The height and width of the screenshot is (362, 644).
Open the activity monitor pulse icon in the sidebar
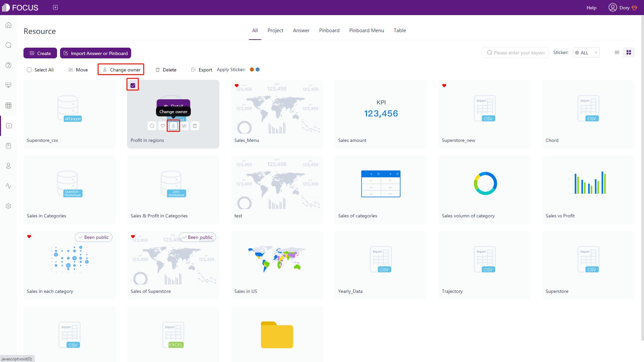tap(8, 186)
